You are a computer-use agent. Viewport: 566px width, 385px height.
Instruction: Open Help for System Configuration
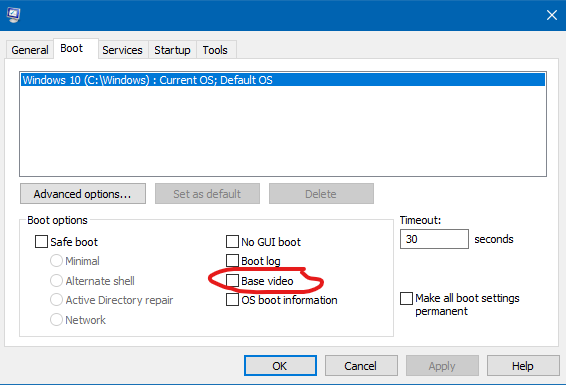click(523, 366)
